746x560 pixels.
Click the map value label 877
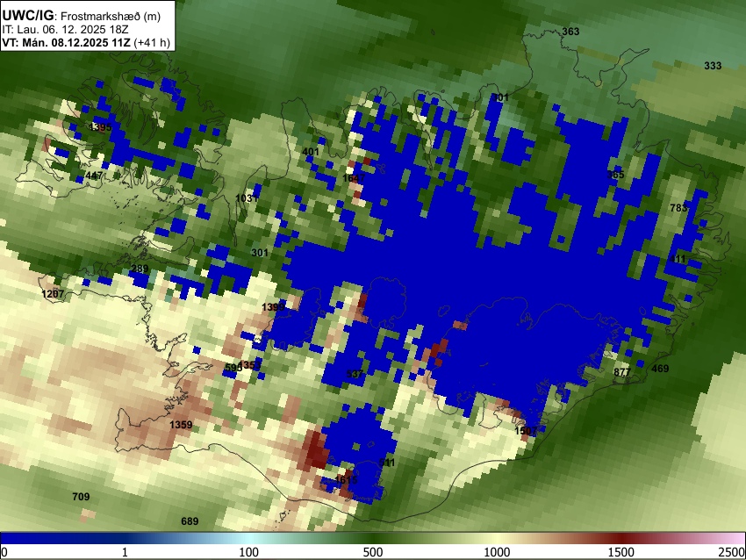622,372
